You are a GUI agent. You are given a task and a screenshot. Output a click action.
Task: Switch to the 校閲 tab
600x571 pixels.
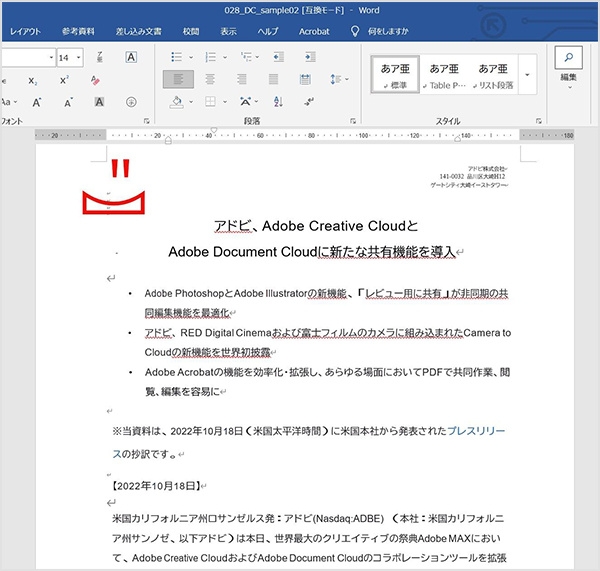(191, 31)
